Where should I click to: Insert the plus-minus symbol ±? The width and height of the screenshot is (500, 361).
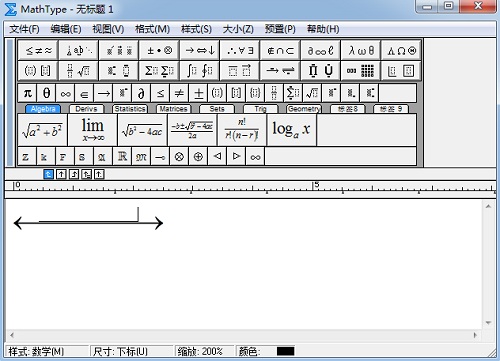coord(198,93)
